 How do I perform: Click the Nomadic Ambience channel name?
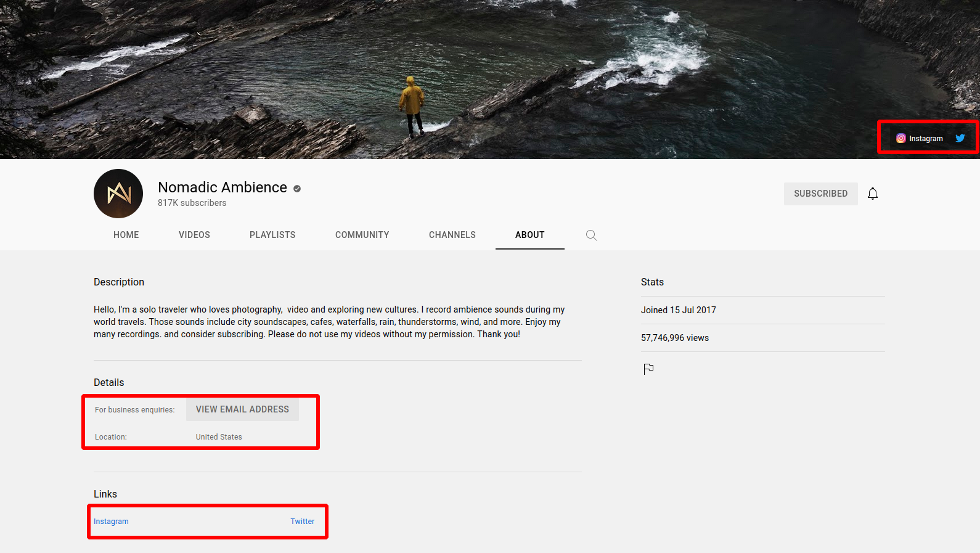tap(223, 187)
